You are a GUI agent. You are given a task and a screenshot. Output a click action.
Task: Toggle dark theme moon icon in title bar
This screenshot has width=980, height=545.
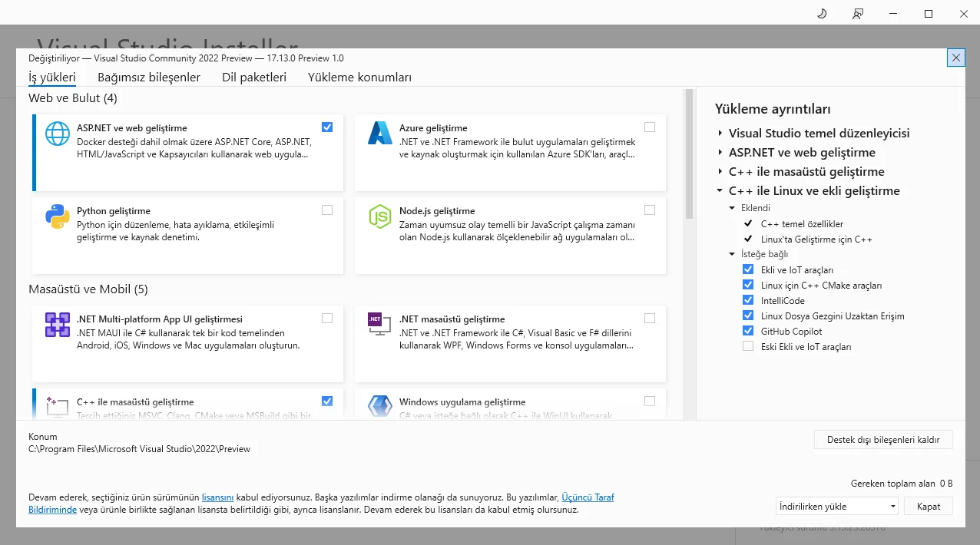[x=821, y=14]
